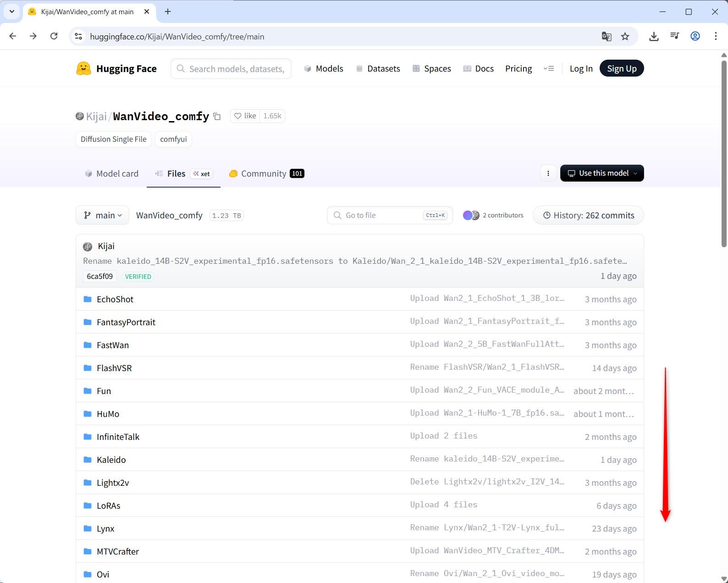Expand the navigation more-options menu
The height and width of the screenshot is (583, 728).
tap(549, 69)
